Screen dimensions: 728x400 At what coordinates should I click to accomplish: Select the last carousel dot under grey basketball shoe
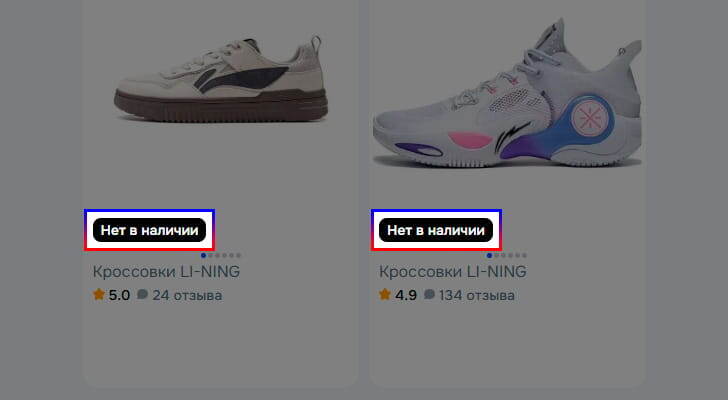(x=524, y=255)
